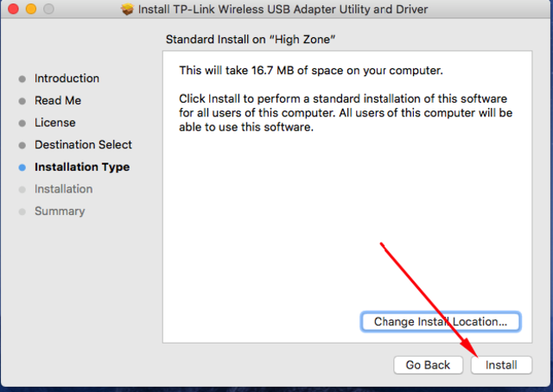Click the Install button
The height and width of the screenshot is (392, 553).
(501, 365)
